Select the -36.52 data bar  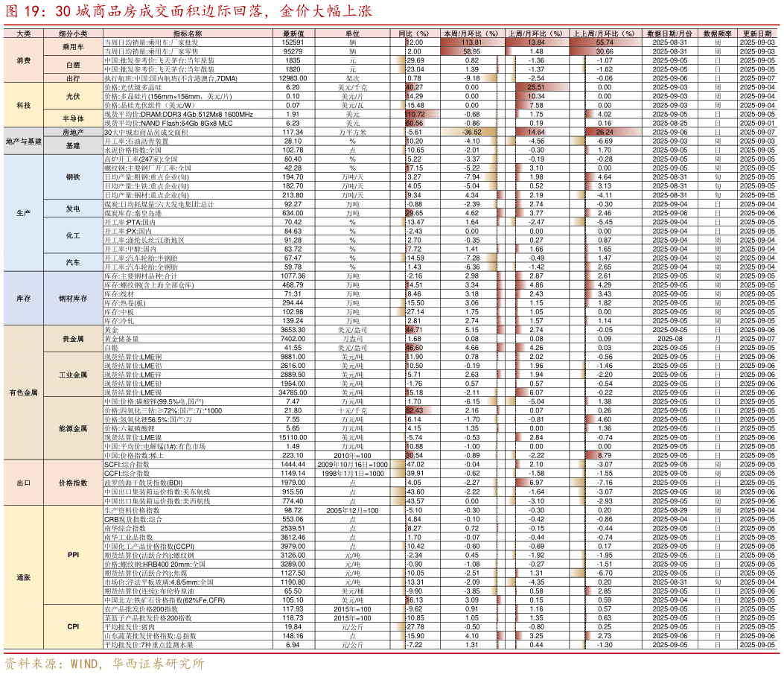pyautogui.click(x=469, y=132)
